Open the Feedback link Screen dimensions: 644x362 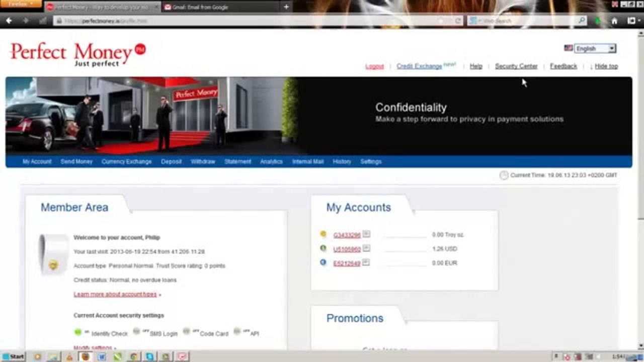click(563, 66)
